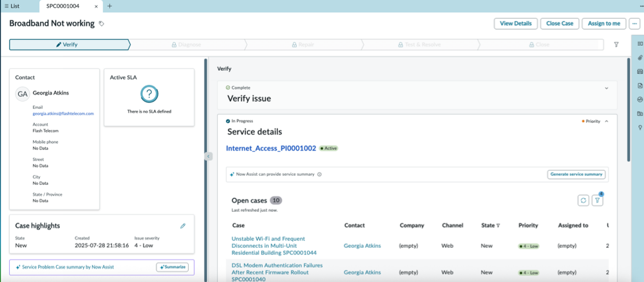Viewport: 644px width, 282px height.
Task: Click 4 - Low priority badge in SPC0001044 row
Action: click(529, 247)
